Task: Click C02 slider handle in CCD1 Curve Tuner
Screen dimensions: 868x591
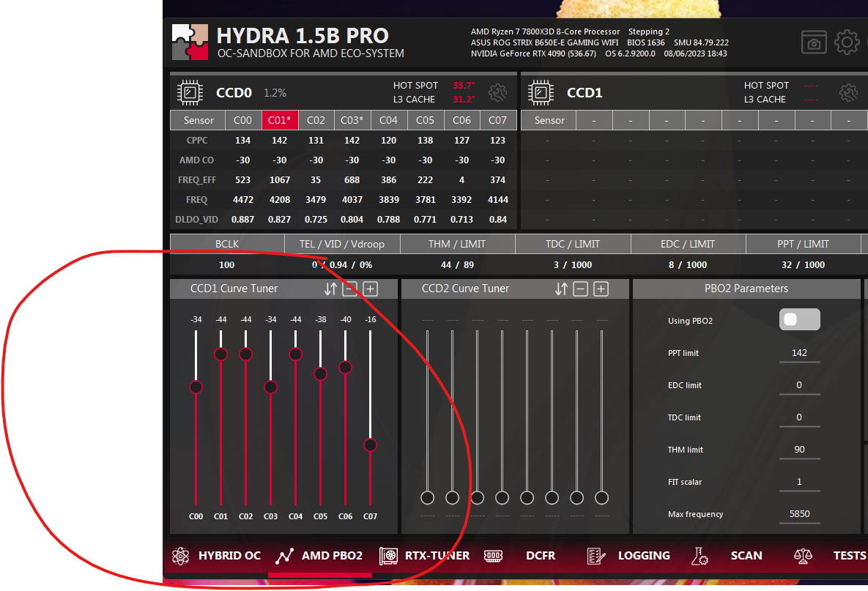Action: [x=246, y=354]
